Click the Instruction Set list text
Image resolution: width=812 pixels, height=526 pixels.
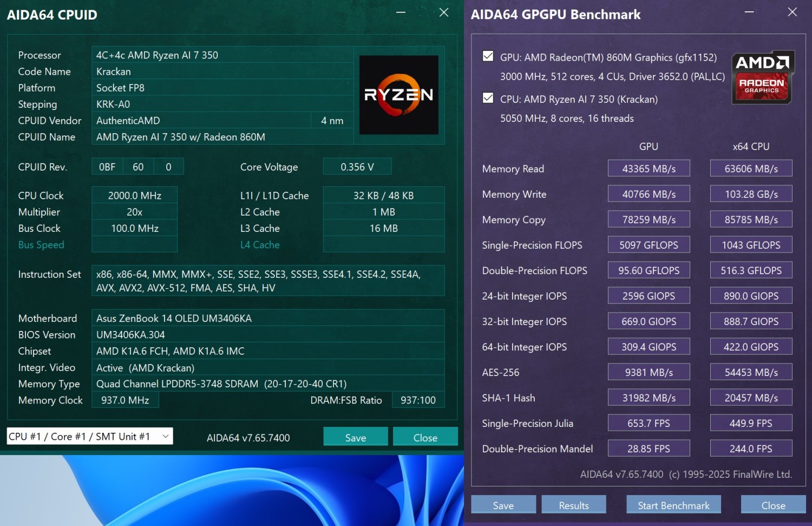(x=269, y=281)
